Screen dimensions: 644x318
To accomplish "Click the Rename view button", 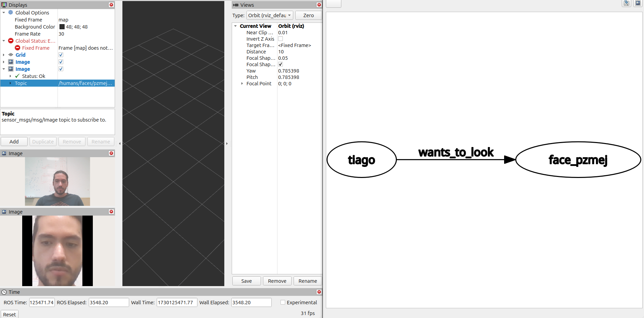I will 308,281.
